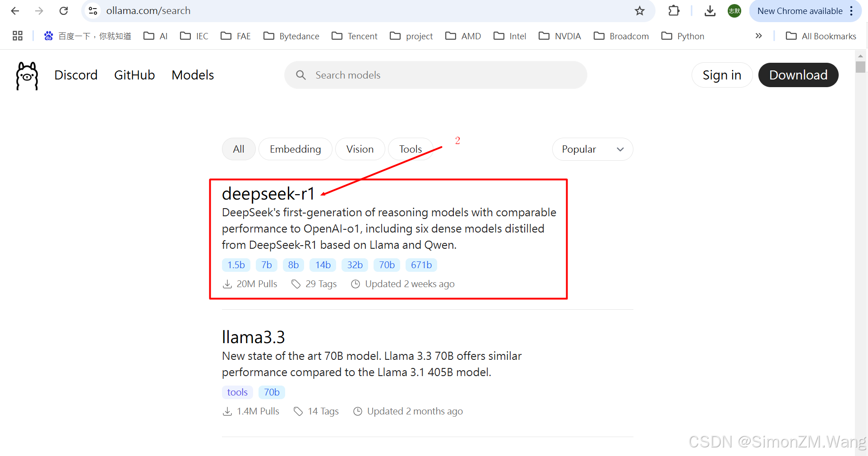The image size is (868, 456).
Task: Open the IEC bookmark folder
Action: tap(194, 36)
